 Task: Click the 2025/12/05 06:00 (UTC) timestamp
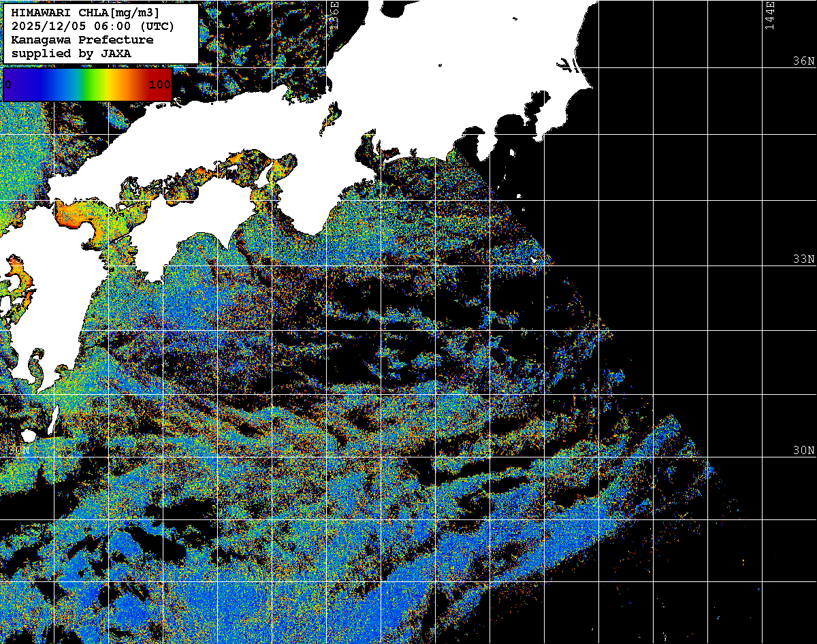(93, 26)
